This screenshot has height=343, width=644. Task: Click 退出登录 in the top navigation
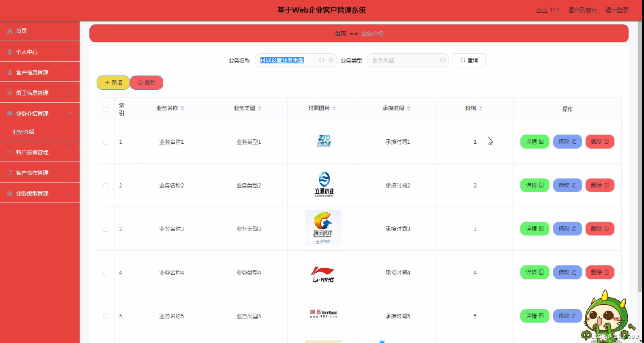[616, 10]
